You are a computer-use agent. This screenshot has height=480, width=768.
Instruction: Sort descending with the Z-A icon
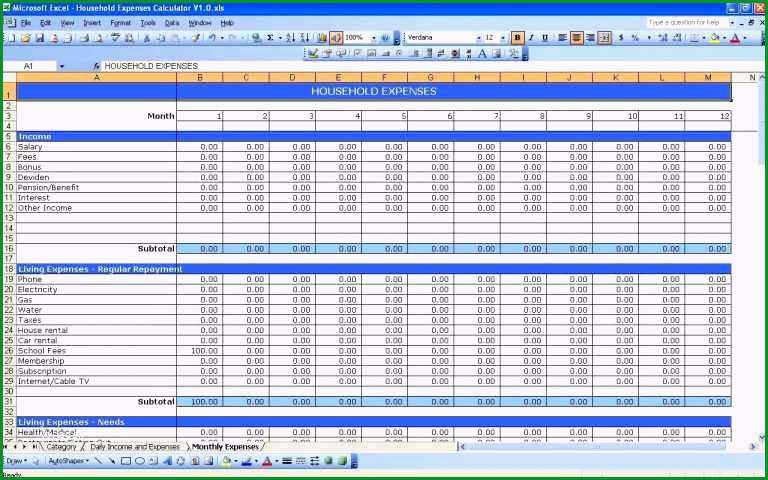pyautogui.click(x=305, y=38)
